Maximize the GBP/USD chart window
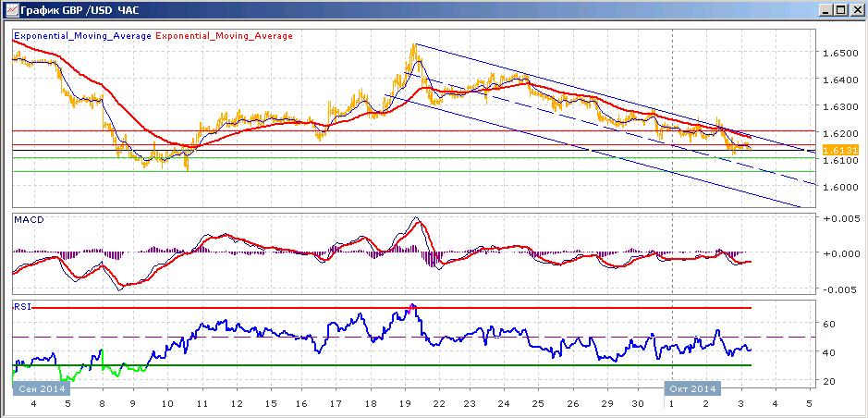868x418 pixels. click(839, 10)
